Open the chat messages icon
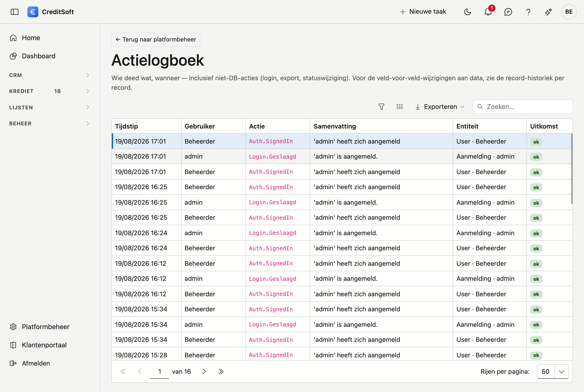The image size is (584, 392). click(x=508, y=12)
